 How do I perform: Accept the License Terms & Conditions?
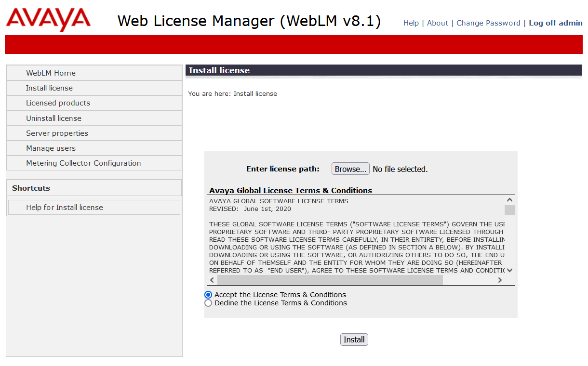pyautogui.click(x=208, y=295)
